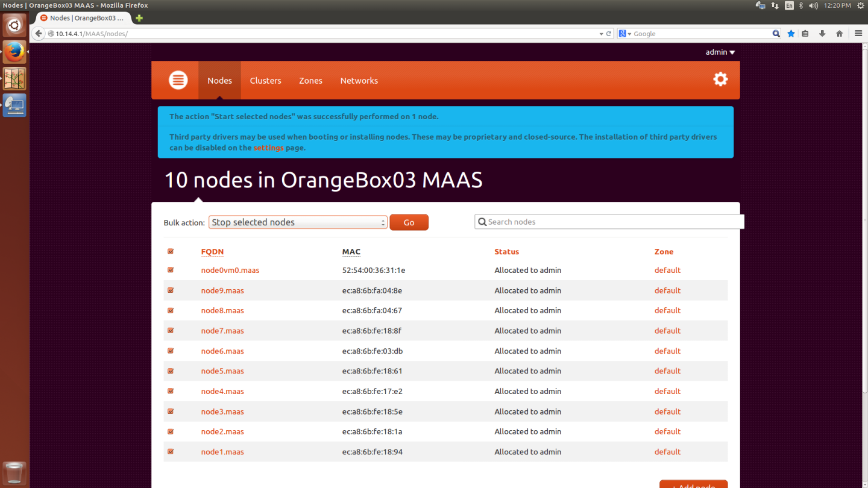Uncheck the node7.maas checkbox

(x=171, y=331)
